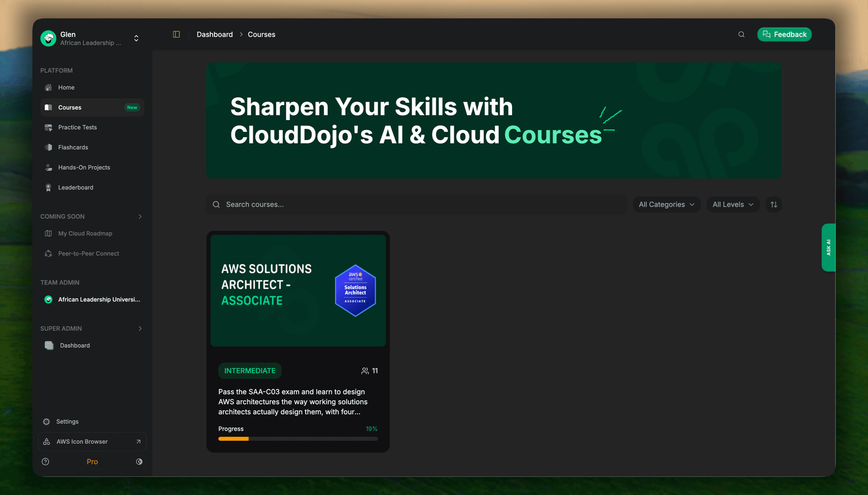Open the All Categories dropdown
The height and width of the screenshot is (495, 868).
[666, 205]
